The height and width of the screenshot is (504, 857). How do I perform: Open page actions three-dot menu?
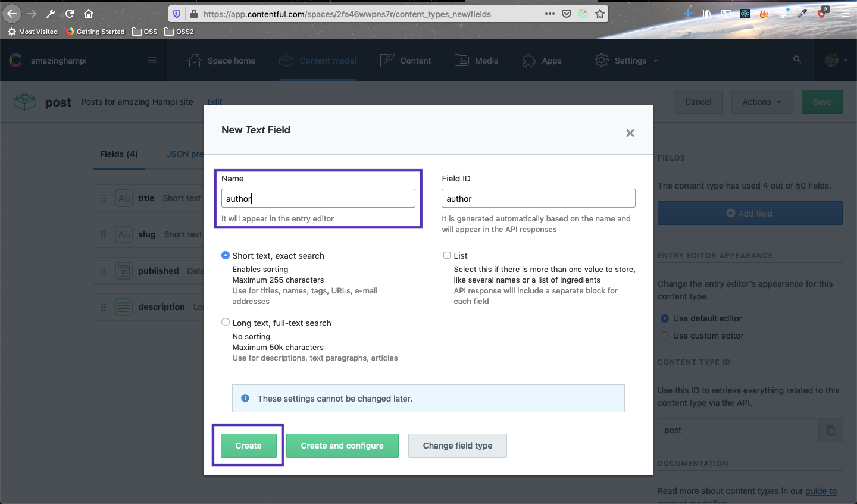coord(550,14)
